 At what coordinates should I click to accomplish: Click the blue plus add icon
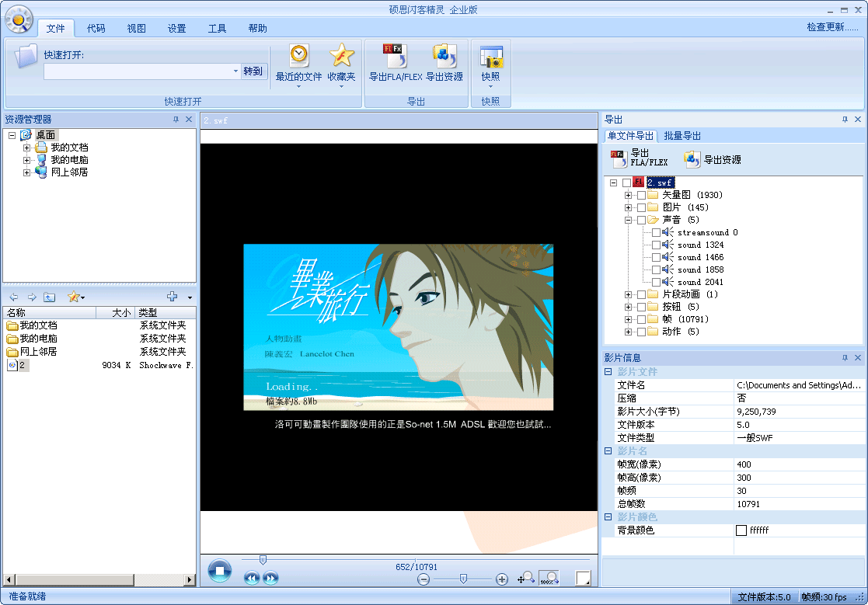pyautogui.click(x=173, y=297)
